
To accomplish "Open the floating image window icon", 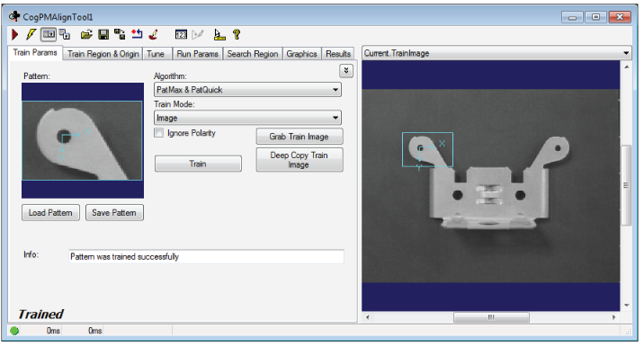I will point(65,34).
